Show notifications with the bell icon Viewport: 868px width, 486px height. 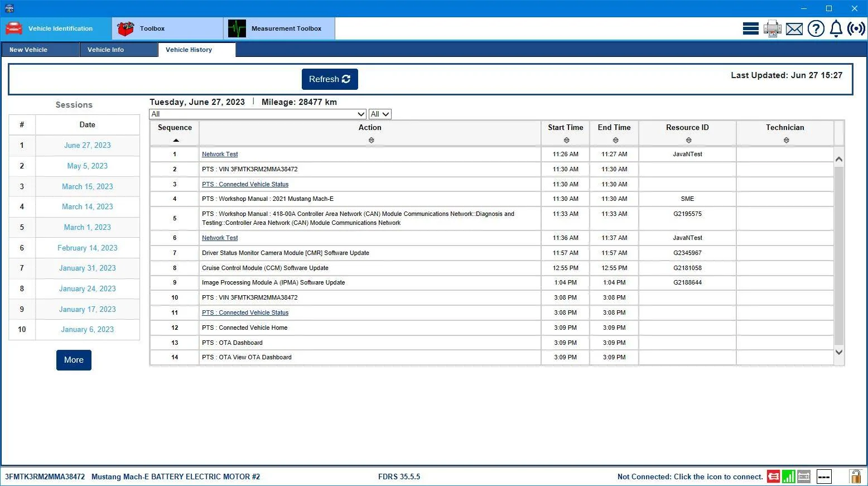tap(836, 28)
